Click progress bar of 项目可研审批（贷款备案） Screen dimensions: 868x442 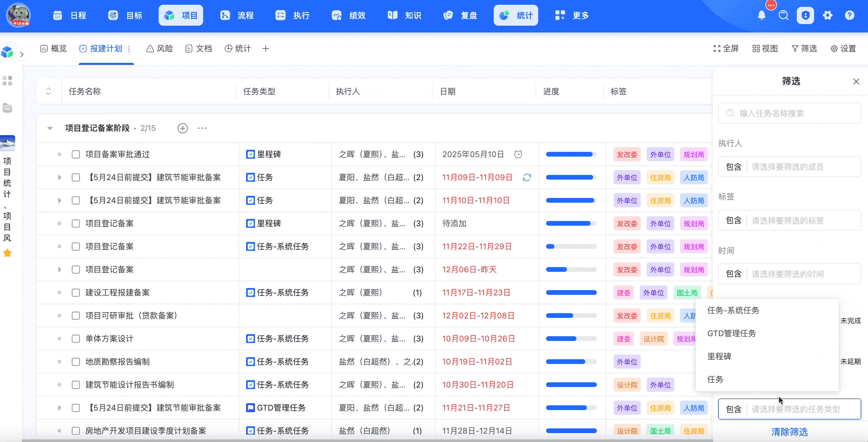click(571, 316)
